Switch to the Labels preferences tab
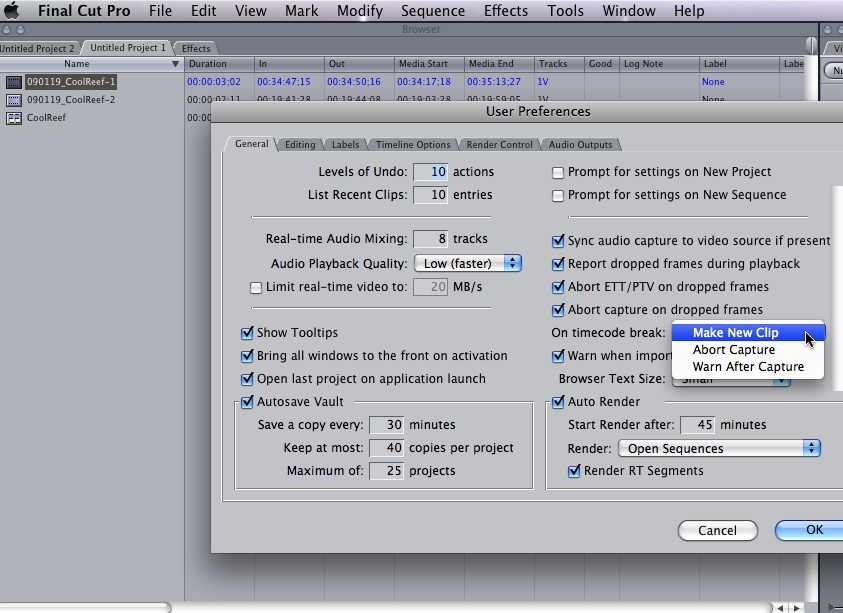The width and height of the screenshot is (843, 613). click(345, 145)
